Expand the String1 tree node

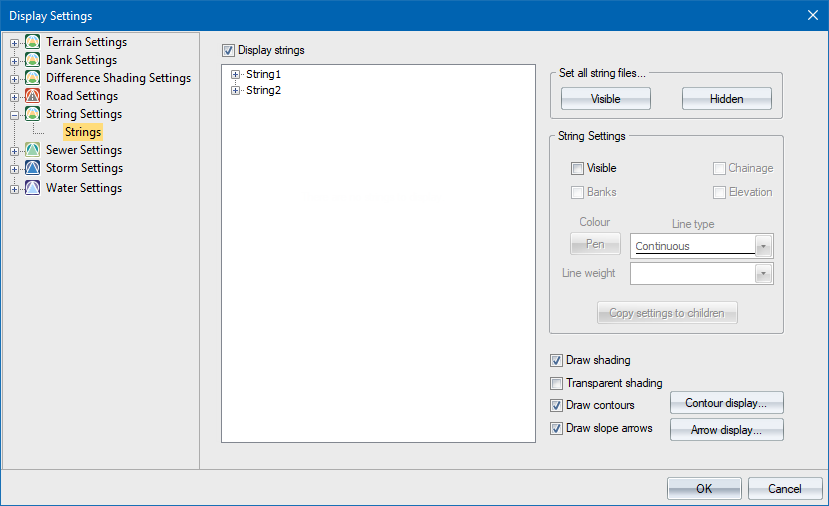(x=236, y=74)
